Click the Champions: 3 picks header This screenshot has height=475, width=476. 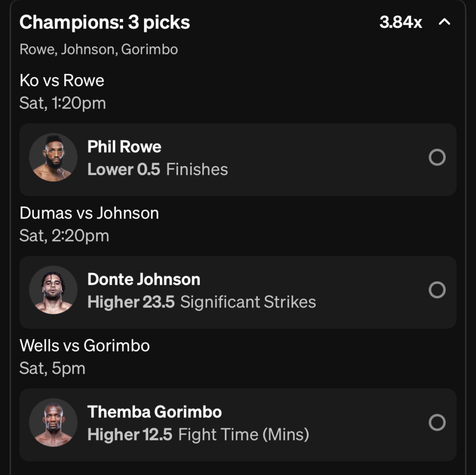[x=105, y=22]
